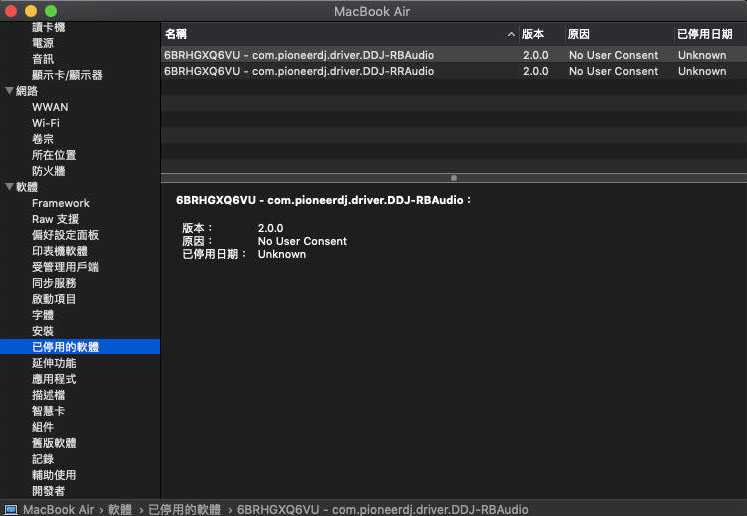Open 啟動項目 in the sidebar
Screen dimensions: 747x516
pyautogui.click(x=54, y=299)
